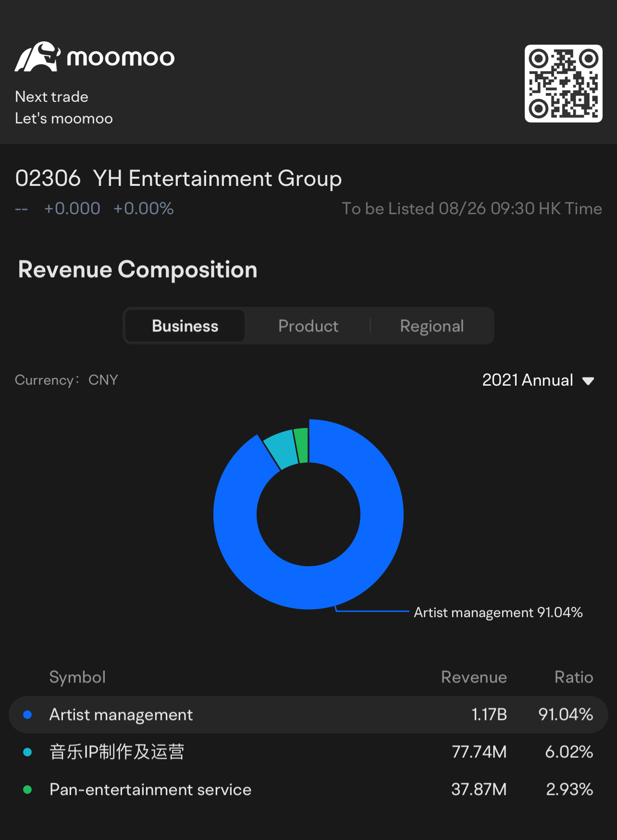Click the 37.87M revenue value
This screenshot has width=617, height=840.
pyautogui.click(x=479, y=790)
